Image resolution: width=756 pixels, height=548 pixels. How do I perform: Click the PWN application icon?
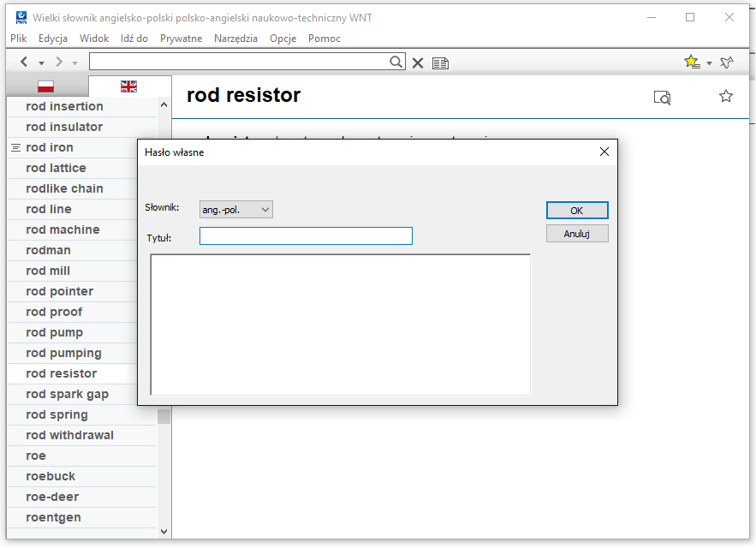click(21, 18)
